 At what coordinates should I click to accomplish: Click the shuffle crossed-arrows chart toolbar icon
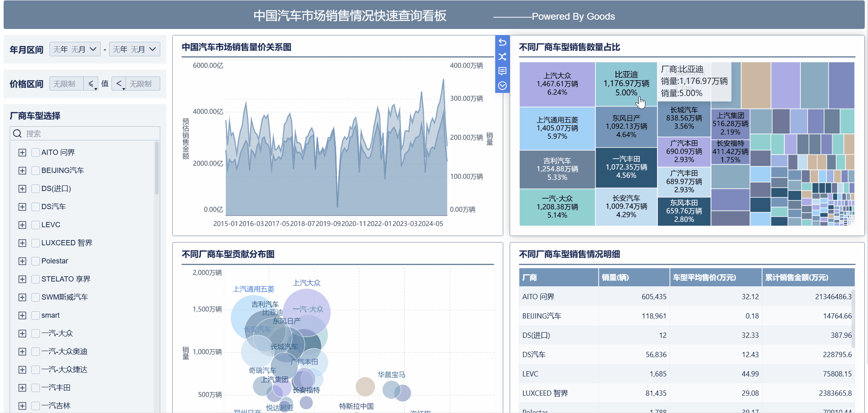(x=502, y=57)
